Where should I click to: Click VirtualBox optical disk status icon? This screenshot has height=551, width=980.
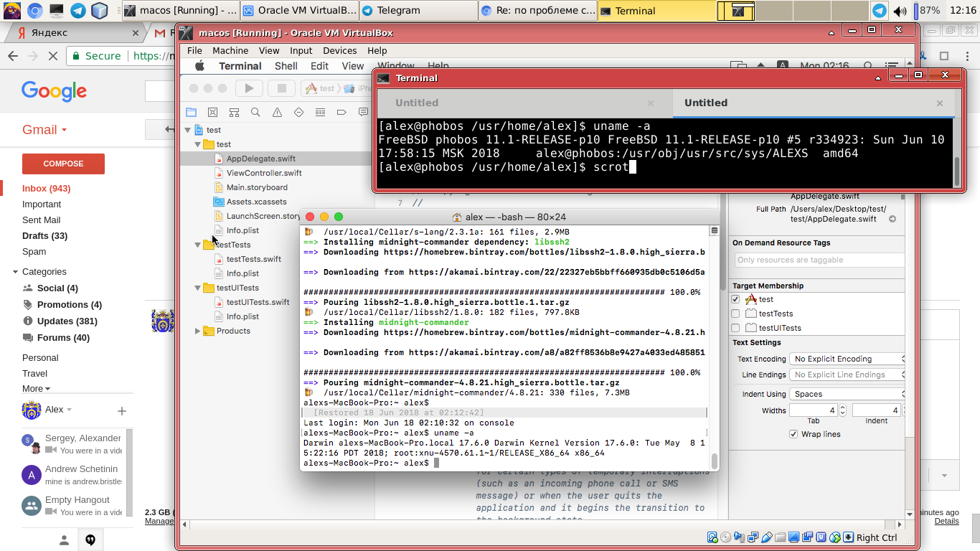pyautogui.click(x=726, y=537)
